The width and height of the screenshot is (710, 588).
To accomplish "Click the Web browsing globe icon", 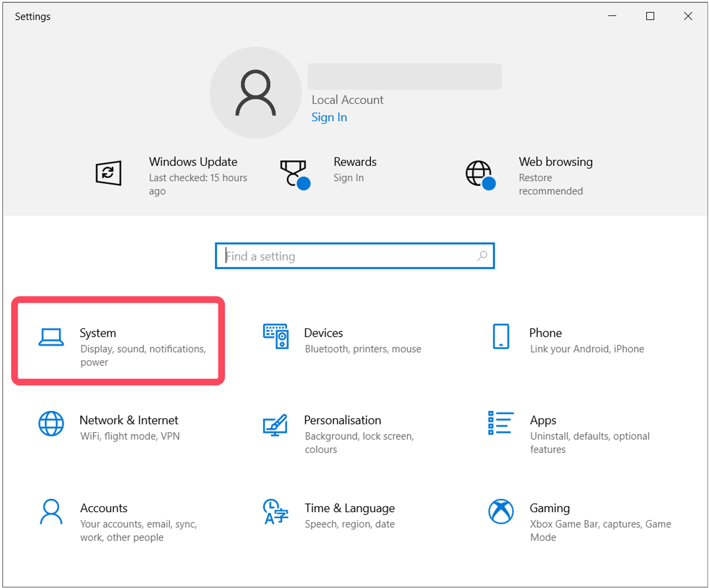I will [x=480, y=175].
